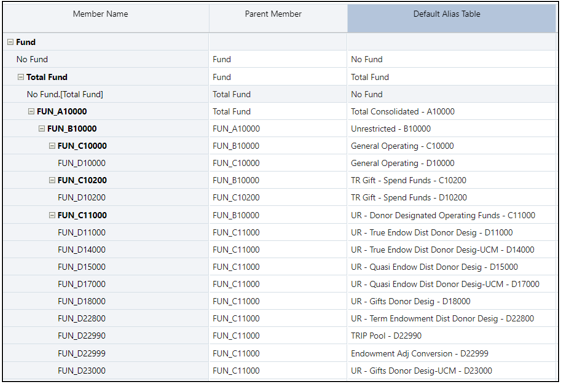
Task: Click parent member cell of FUN_D18000 row
Action: pos(278,301)
